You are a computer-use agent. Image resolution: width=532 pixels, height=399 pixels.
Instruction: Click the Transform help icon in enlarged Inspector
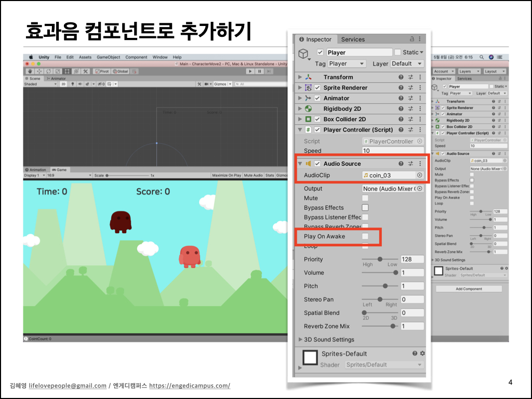coord(401,77)
